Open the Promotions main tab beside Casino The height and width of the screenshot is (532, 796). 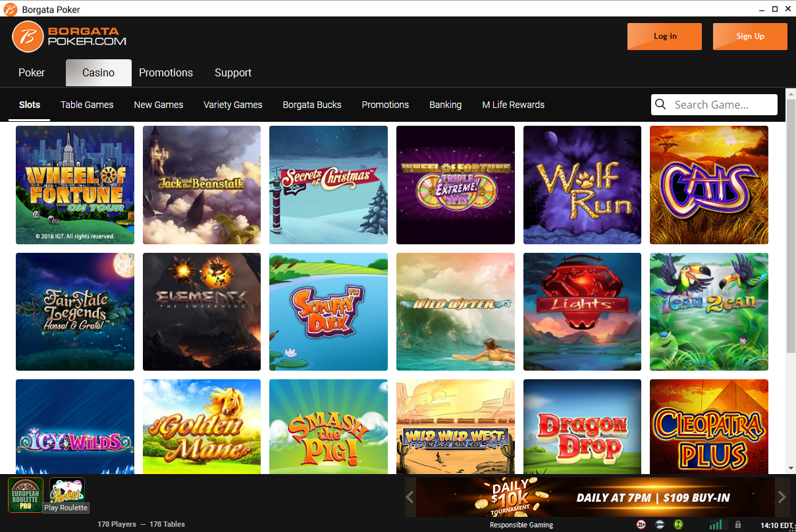pyautogui.click(x=166, y=72)
